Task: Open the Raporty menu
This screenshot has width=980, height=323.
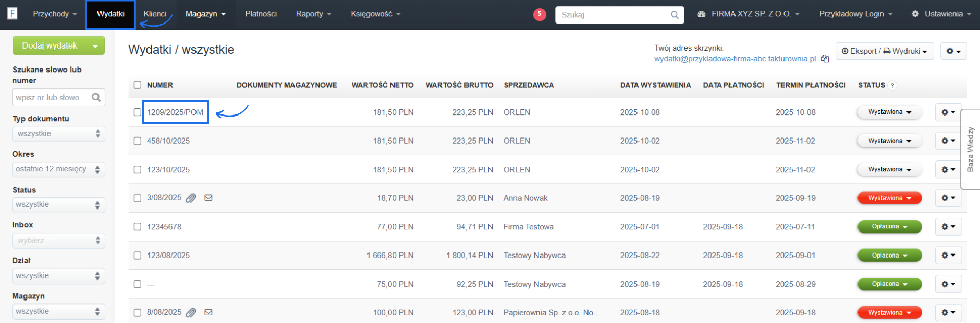Action: tap(313, 14)
